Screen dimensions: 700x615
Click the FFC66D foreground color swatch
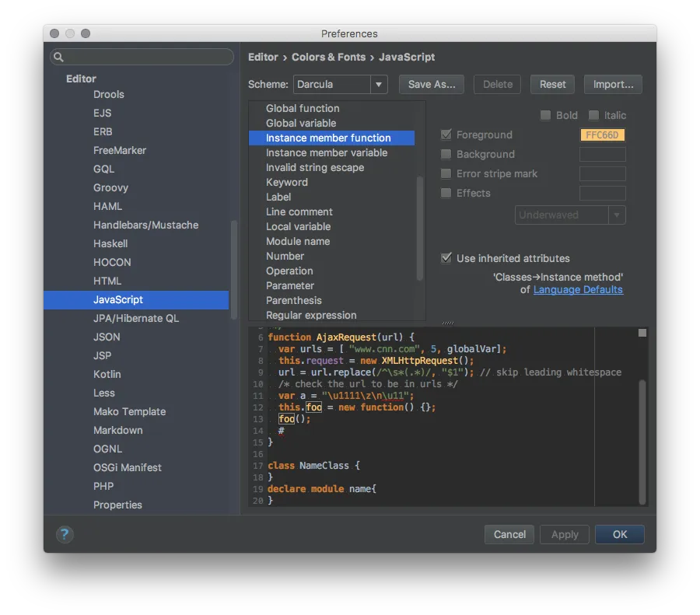click(x=602, y=135)
